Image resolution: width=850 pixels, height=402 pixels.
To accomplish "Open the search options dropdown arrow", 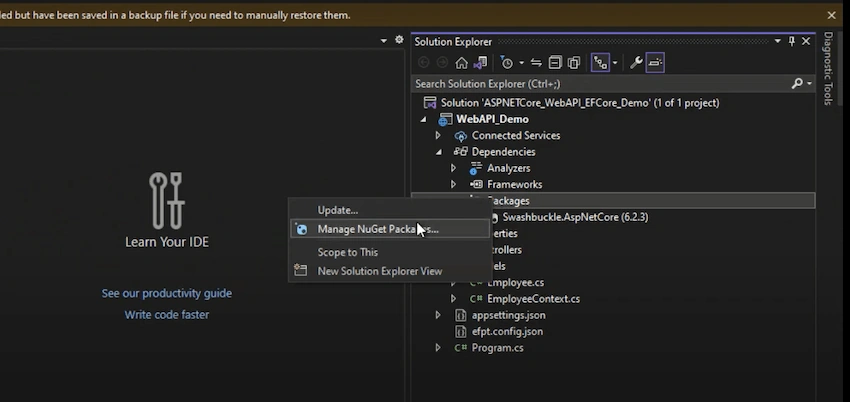I will click(809, 83).
